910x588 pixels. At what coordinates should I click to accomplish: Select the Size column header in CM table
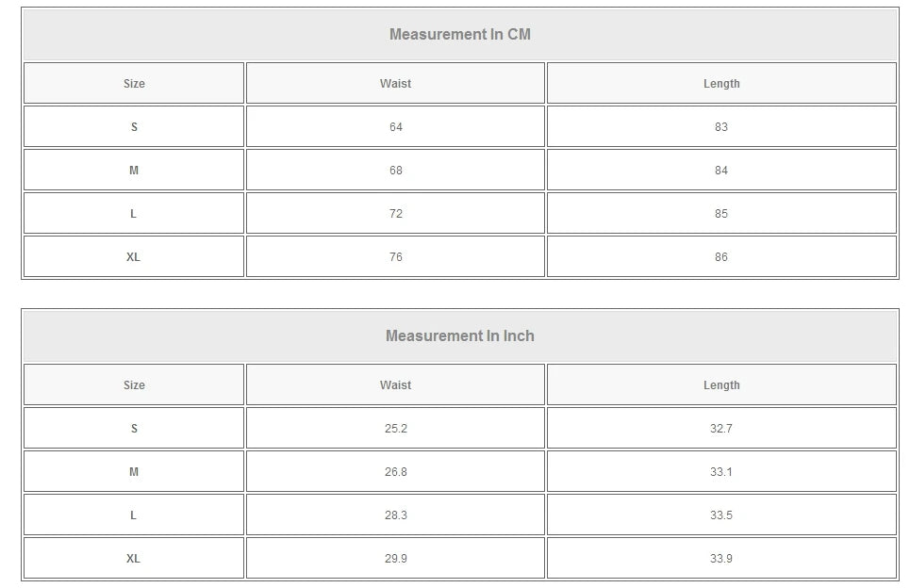pos(134,84)
